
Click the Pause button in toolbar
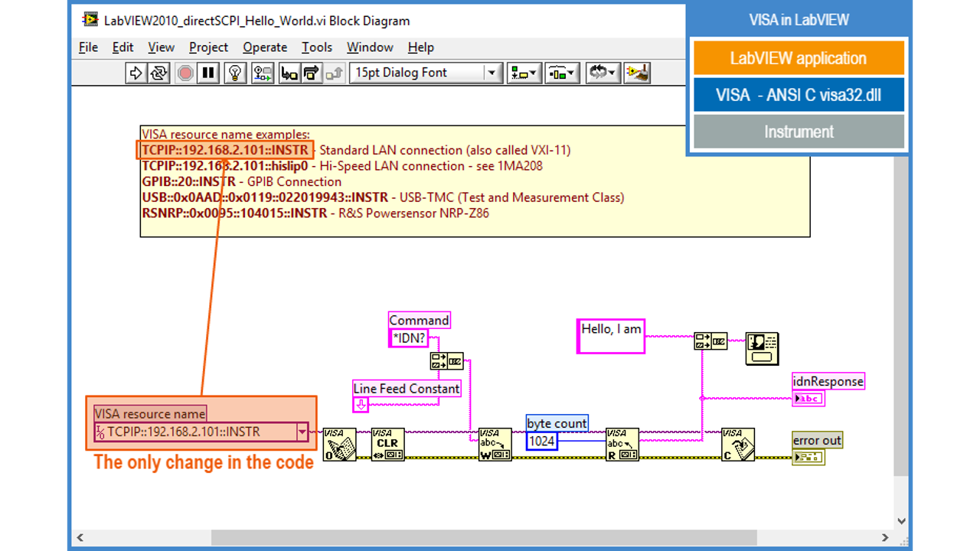208,73
